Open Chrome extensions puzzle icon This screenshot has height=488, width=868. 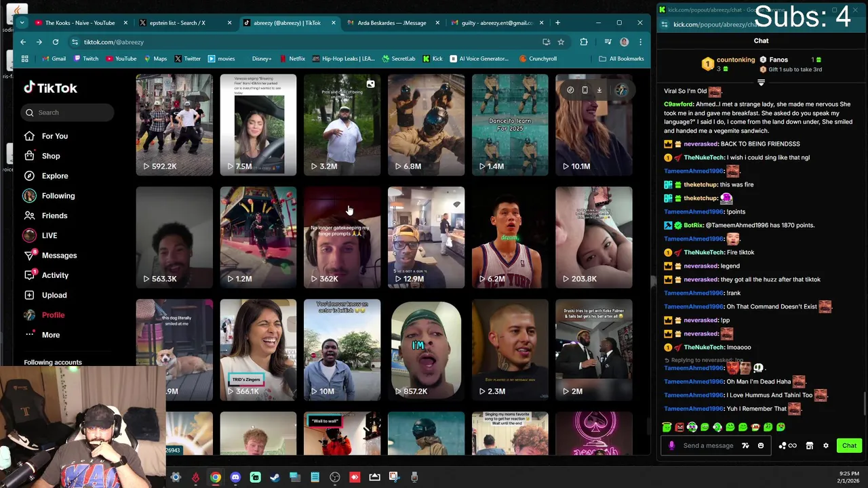[584, 42]
